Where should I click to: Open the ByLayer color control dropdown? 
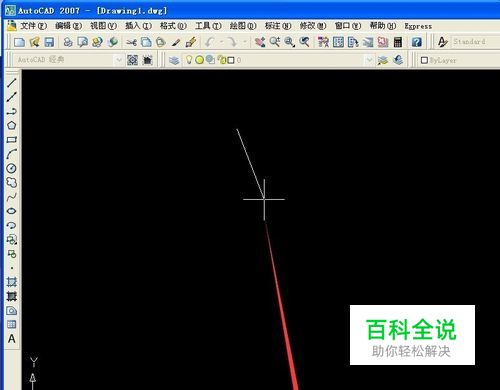[459, 60]
